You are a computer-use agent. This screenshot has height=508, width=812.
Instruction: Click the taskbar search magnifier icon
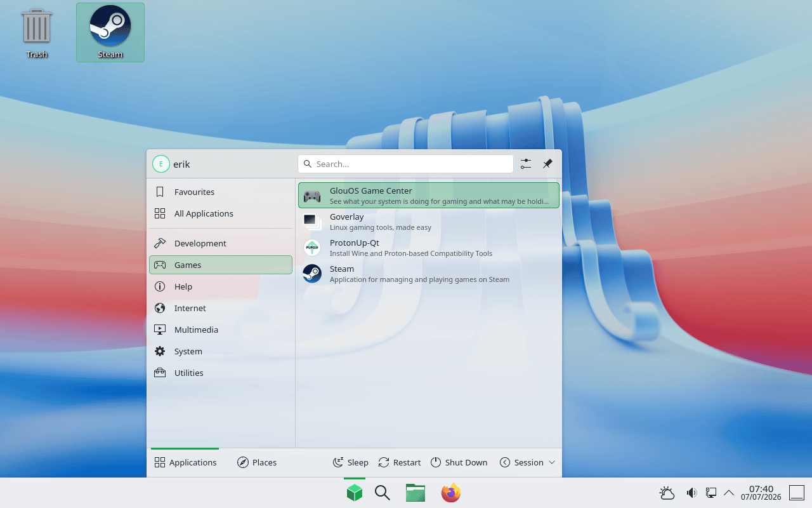pyautogui.click(x=382, y=493)
